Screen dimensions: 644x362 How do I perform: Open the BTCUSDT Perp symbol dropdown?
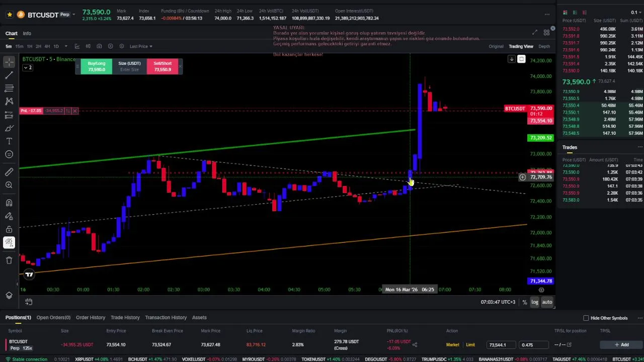click(x=73, y=15)
